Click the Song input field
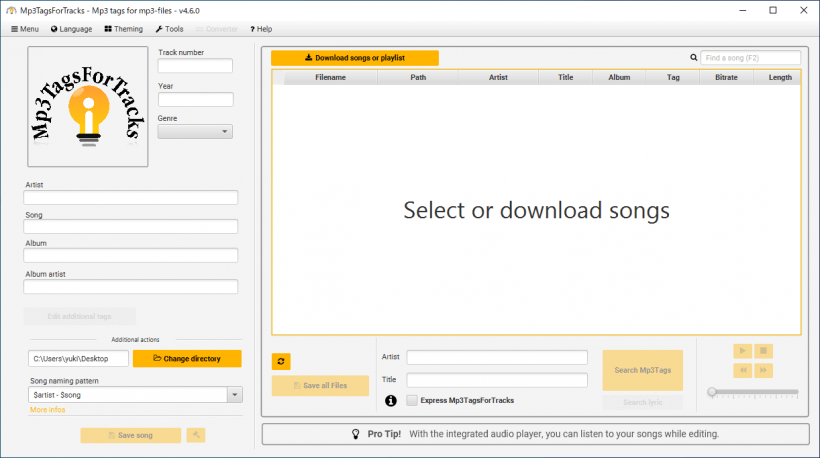The height and width of the screenshot is (458, 820). pyautogui.click(x=131, y=226)
